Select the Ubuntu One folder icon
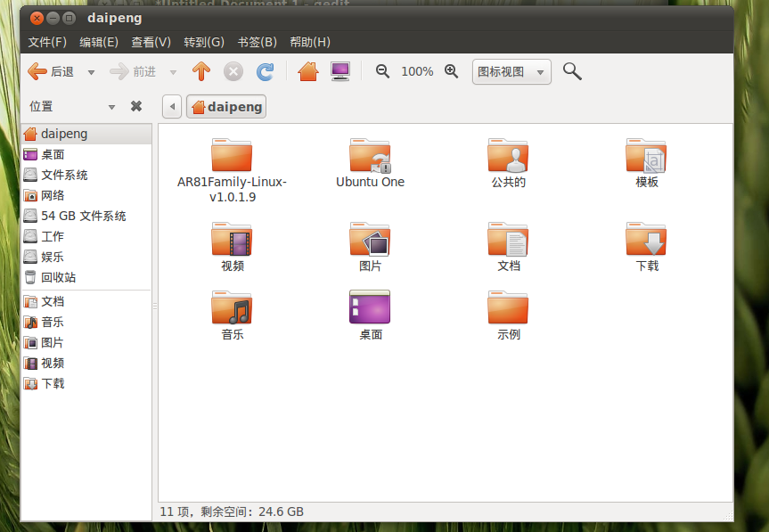This screenshot has width=769, height=532. tap(371, 155)
